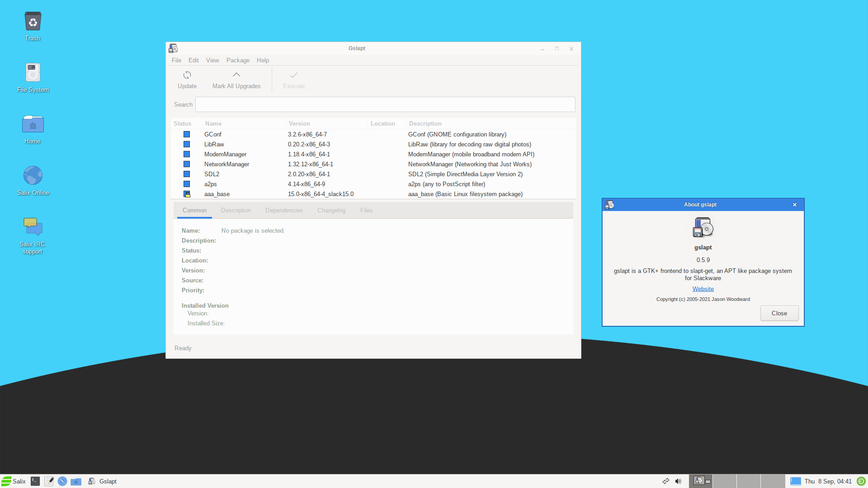
Task: Open the View menu
Action: coord(212,60)
